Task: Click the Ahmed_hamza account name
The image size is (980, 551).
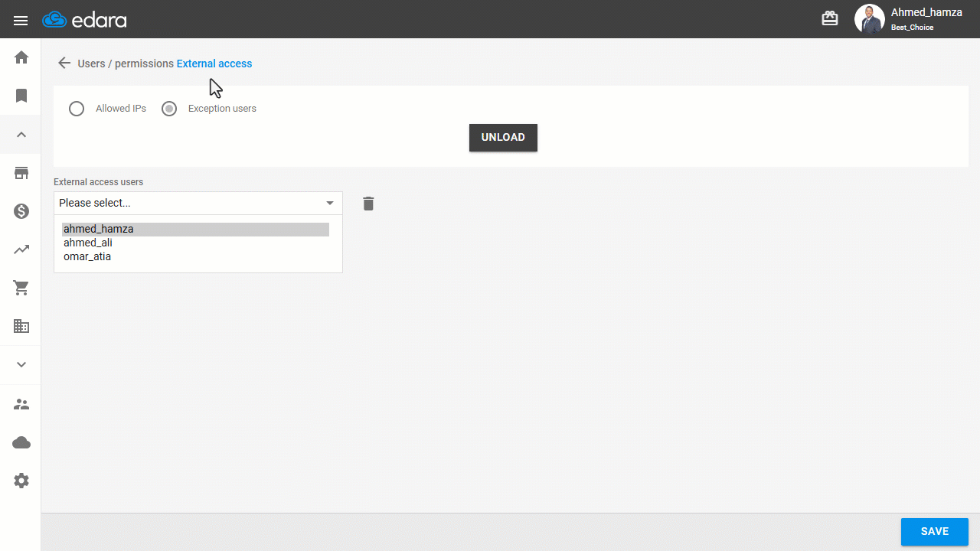Action: tap(926, 12)
